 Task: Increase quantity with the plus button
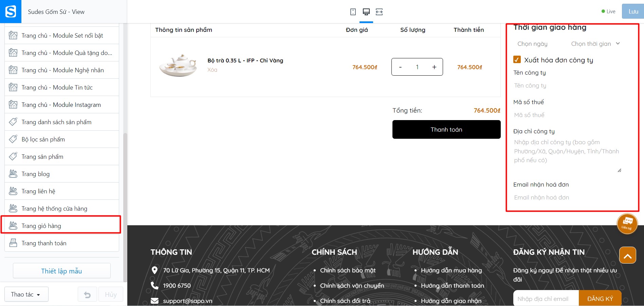pyautogui.click(x=434, y=67)
